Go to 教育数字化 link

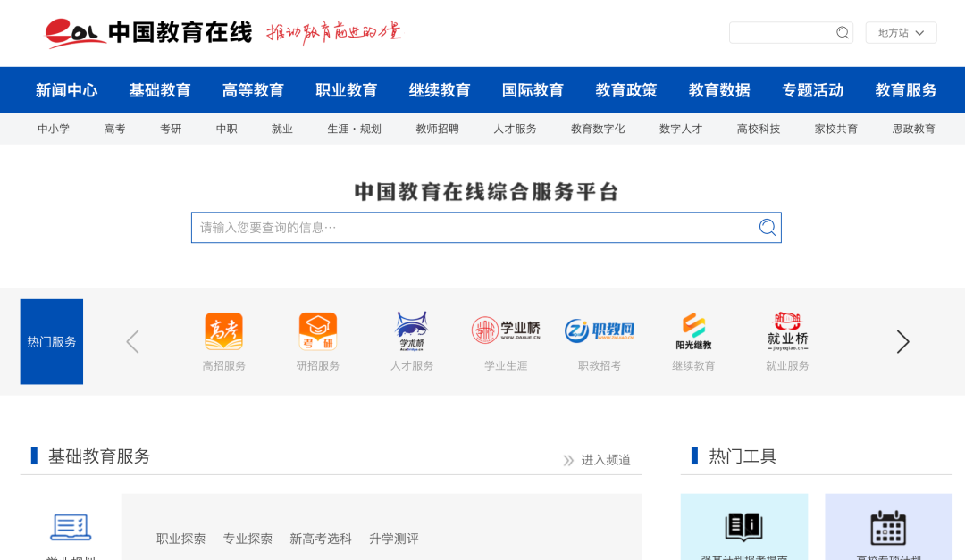[x=598, y=129]
